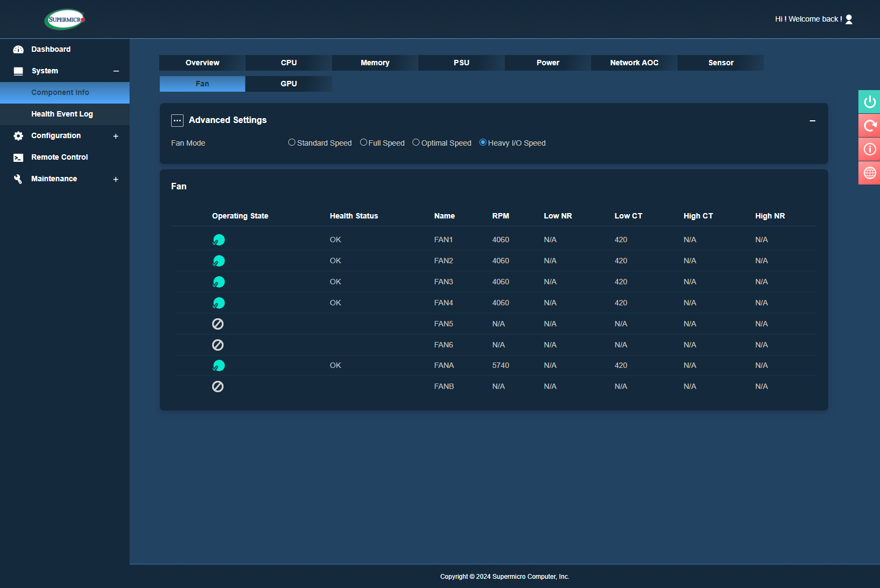880x588 pixels.
Task: Click the High CT column header
Action: 698,216
